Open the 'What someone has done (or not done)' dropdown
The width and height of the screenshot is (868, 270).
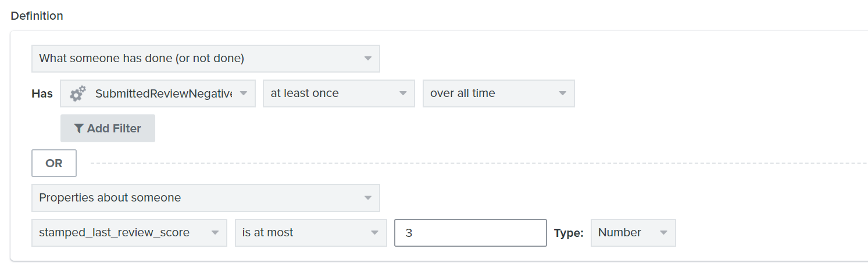point(205,59)
